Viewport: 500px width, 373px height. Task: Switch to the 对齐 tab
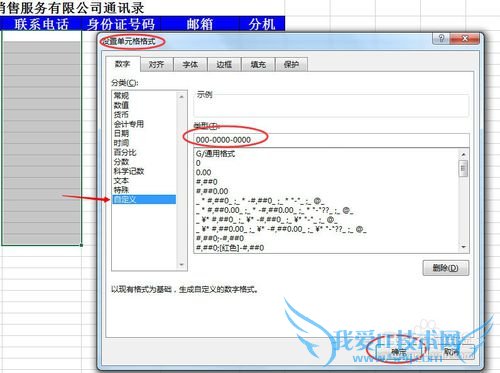157,64
